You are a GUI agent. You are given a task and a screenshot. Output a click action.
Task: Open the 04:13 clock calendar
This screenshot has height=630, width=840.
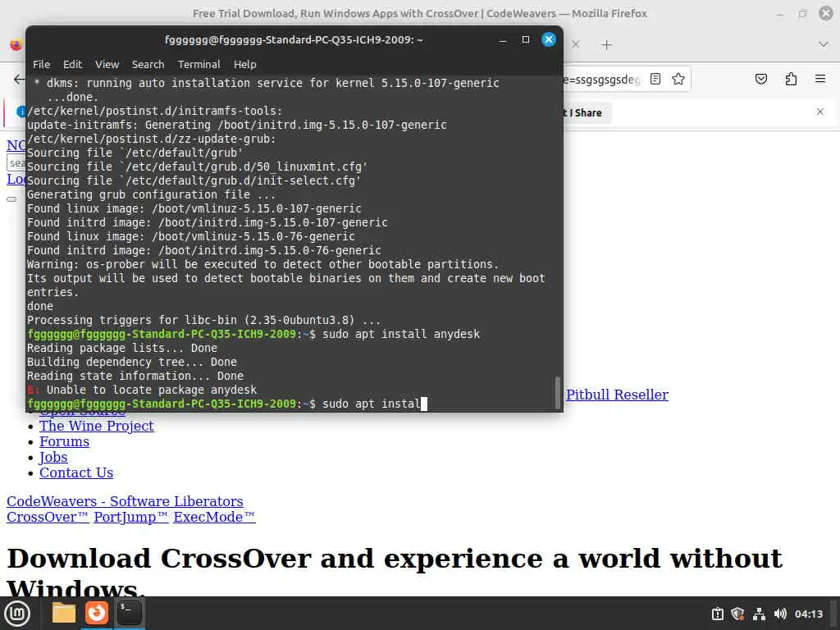(x=808, y=614)
